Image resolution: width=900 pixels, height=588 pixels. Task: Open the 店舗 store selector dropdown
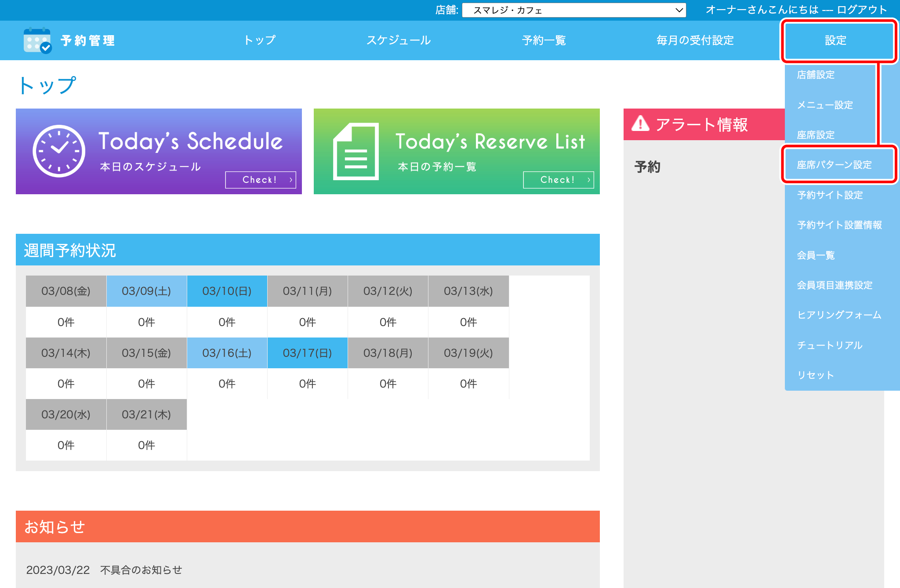(574, 10)
